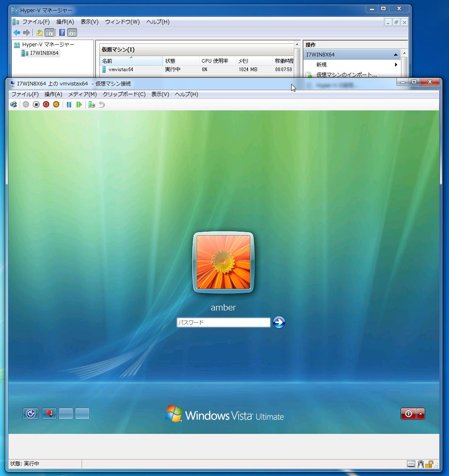Viewport: 449px width, 476px height.
Task: Click the VM connection window title bar icon
Action: (x=12, y=83)
